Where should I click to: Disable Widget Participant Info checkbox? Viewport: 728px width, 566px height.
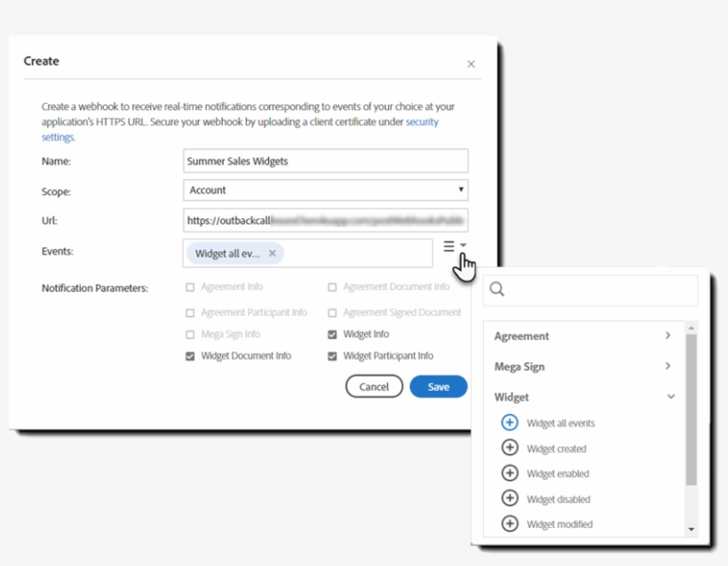pos(332,356)
